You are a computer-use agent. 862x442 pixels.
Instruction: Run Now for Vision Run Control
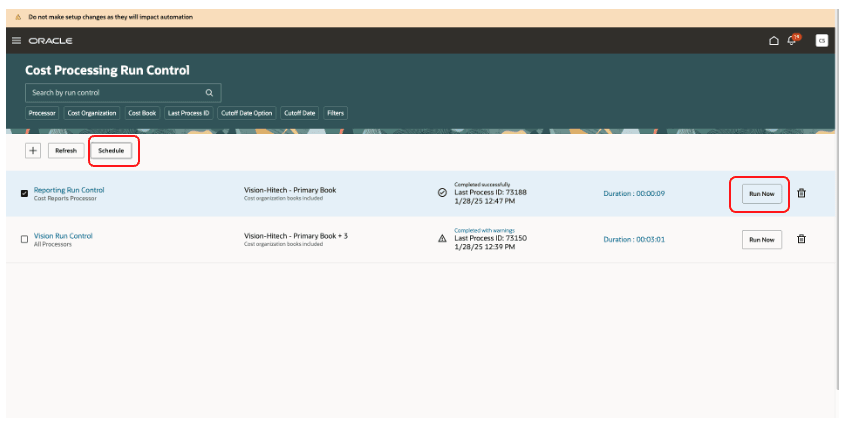(761, 240)
